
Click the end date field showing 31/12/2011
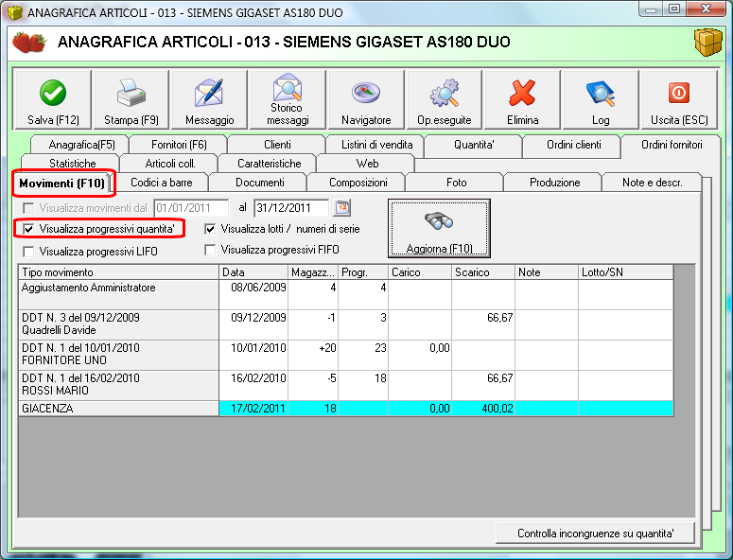[x=290, y=208]
